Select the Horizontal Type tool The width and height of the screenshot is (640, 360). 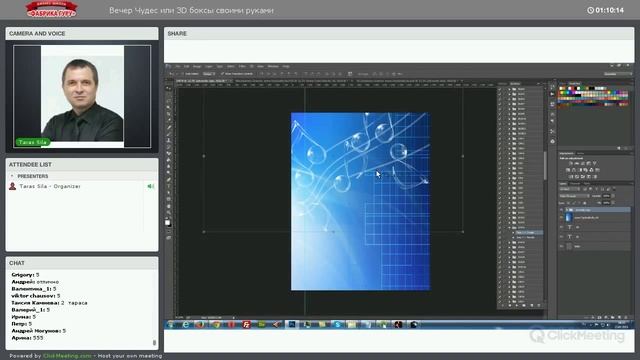tap(168, 186)
